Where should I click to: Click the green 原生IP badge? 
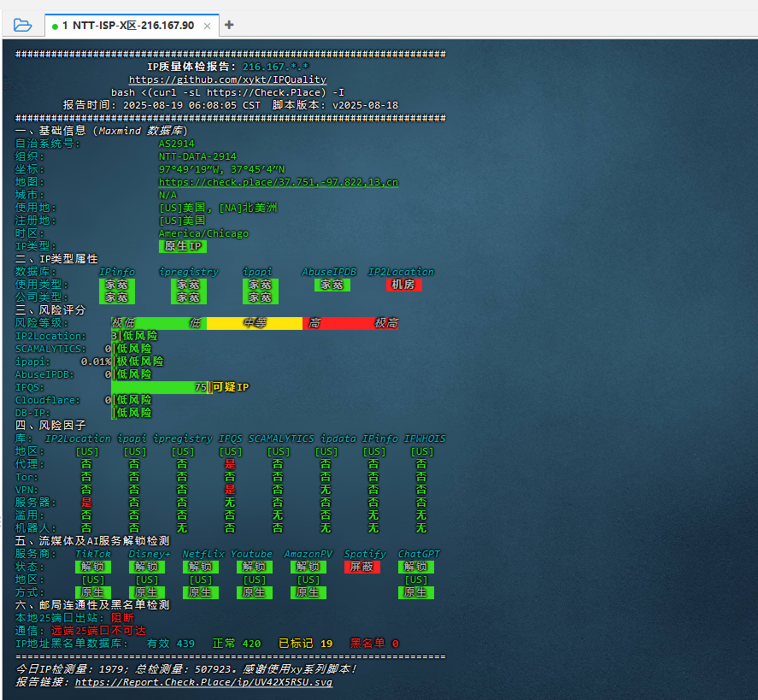[183, 246]
